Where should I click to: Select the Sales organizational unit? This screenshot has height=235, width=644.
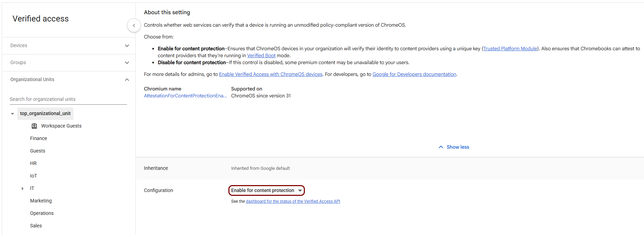tap(36, 226)
